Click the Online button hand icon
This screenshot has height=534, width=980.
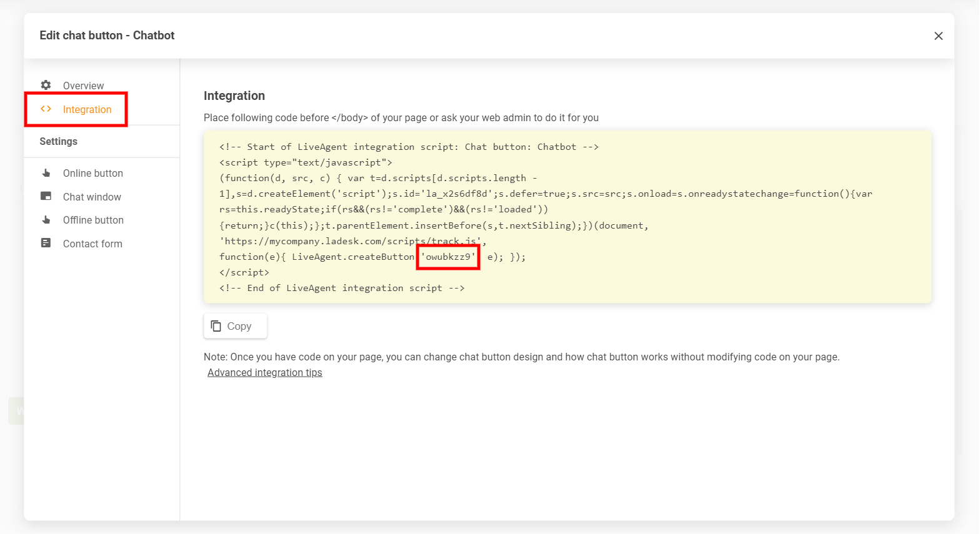pyautogui.click(x=46, y=173)
